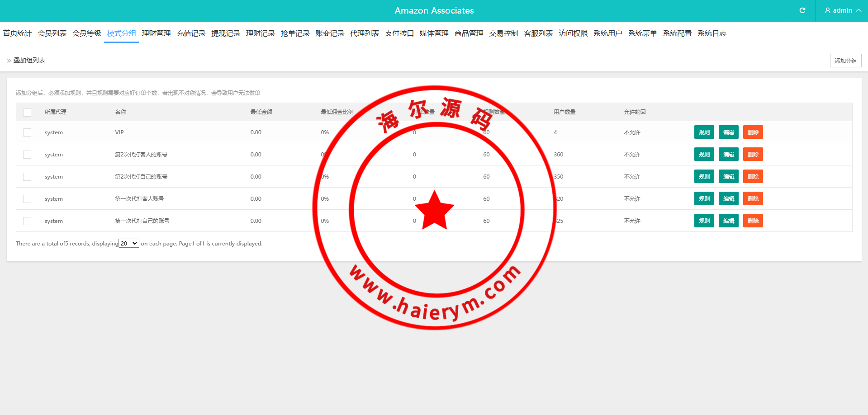
Task: Click 编辑 for 第一次代打客人账号 row
Action: 729,199
